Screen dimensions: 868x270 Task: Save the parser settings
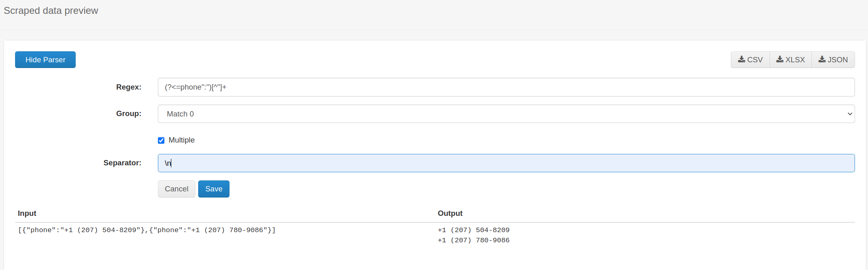point(214,189)
